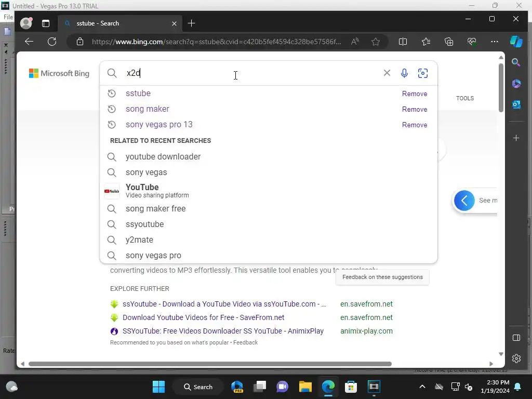Click the page vertical scrollbar thumb

pos(501,87)
